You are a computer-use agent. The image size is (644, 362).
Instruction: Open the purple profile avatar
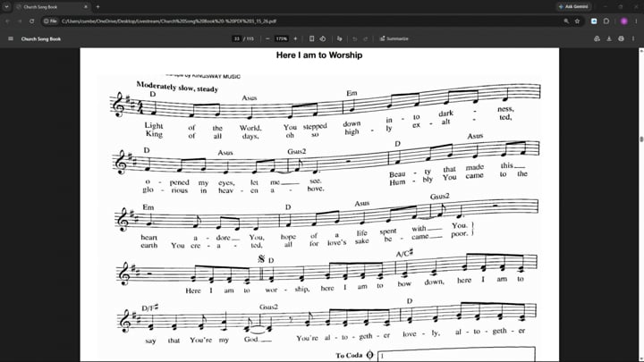click(624, 21)
